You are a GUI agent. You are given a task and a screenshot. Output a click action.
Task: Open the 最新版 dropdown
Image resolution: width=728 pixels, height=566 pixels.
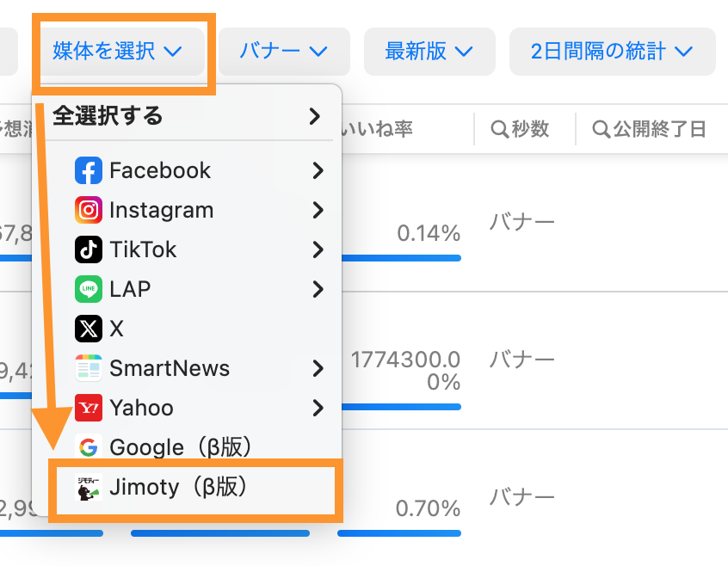(x=429, y=52)
